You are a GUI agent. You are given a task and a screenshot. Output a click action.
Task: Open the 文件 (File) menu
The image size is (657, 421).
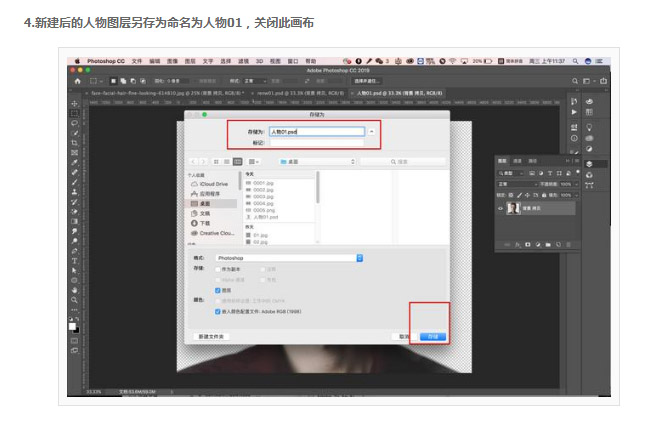[x=137, y=61]
